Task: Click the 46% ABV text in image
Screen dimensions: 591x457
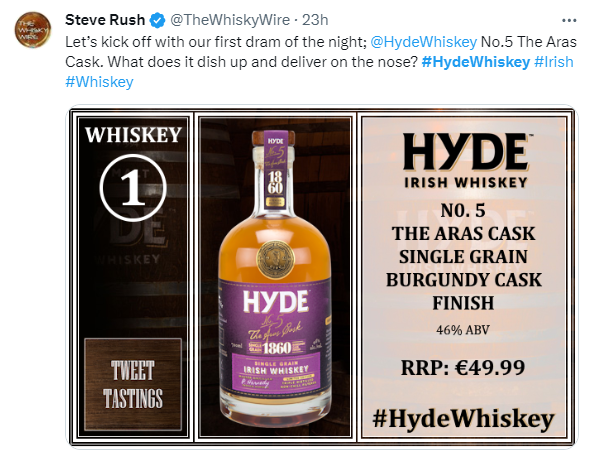Action: click(463, 330)
